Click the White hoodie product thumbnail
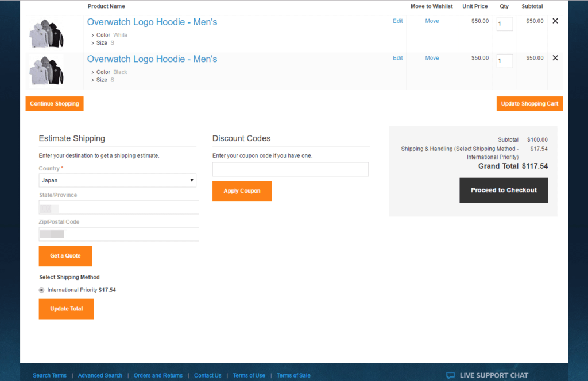588x381 pixels. 47,33
